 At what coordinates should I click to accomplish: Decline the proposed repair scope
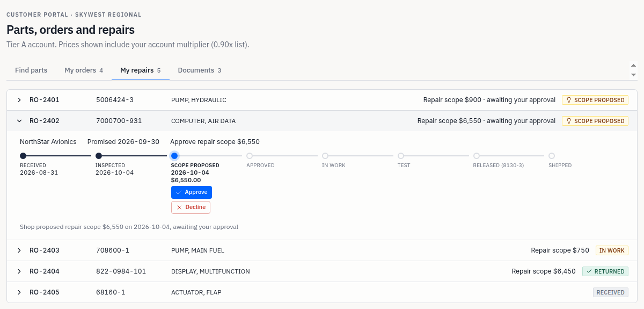191,207
